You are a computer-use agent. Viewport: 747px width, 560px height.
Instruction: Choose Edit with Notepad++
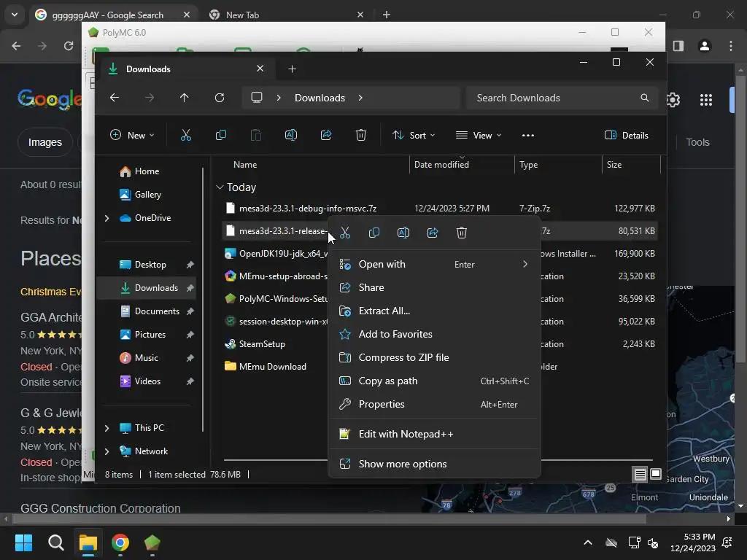coord(434,435)
